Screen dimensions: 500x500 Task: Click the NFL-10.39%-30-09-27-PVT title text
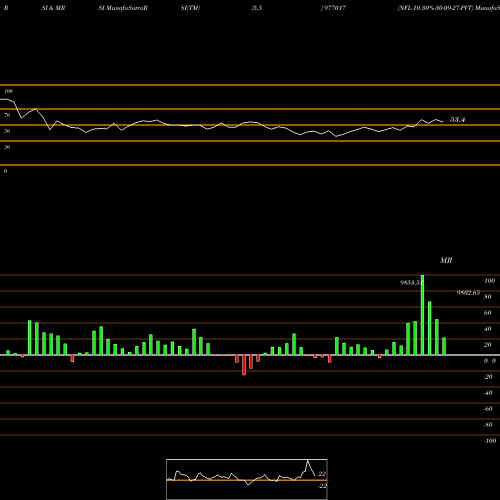[435, 8]
